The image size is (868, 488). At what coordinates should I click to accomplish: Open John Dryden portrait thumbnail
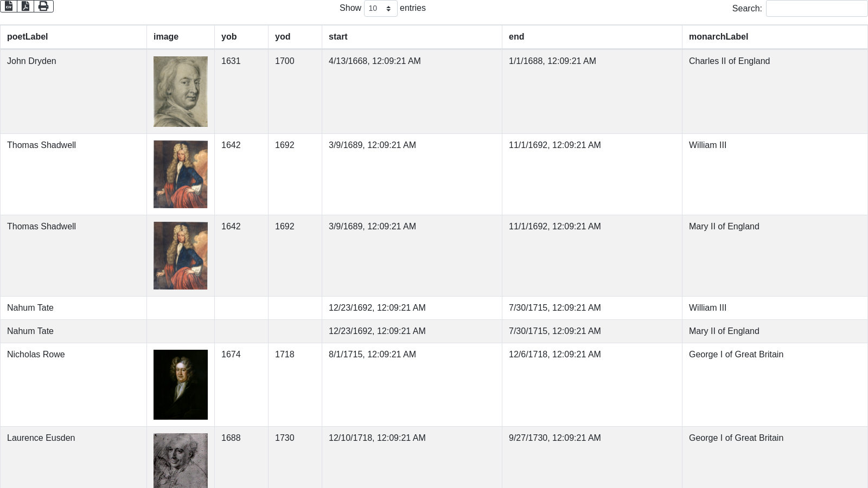tap(181, 92)
